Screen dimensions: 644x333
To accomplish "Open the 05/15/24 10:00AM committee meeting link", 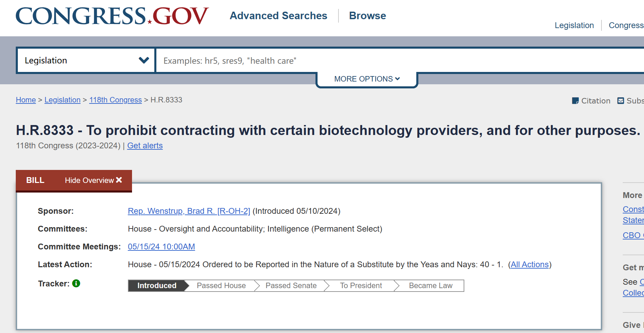I will [x=161, y=247].
